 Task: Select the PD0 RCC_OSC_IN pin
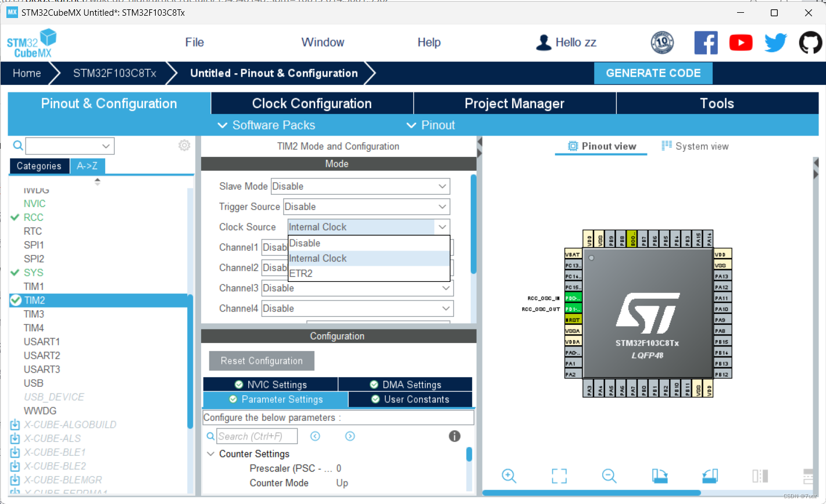click(573, 298)
